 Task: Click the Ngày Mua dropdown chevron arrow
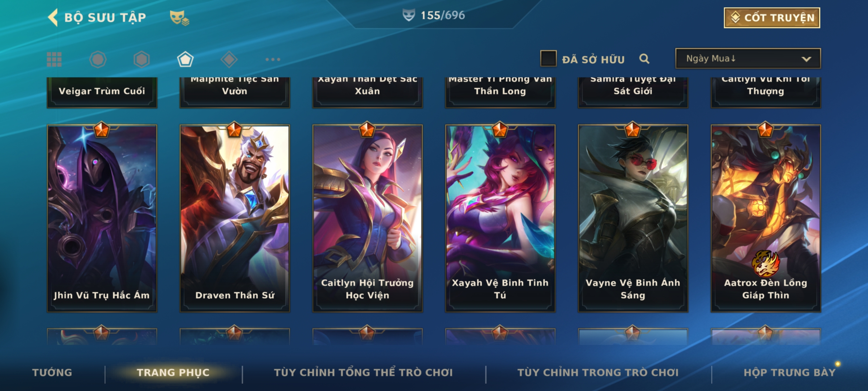click(x=806, y=59)
